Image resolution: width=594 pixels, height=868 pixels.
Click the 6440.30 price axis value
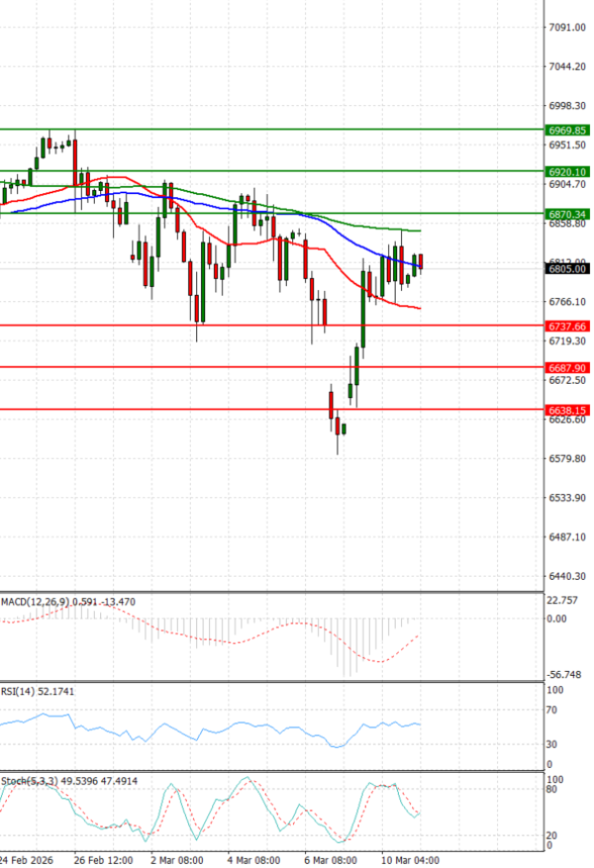click(x=567, y=577)
